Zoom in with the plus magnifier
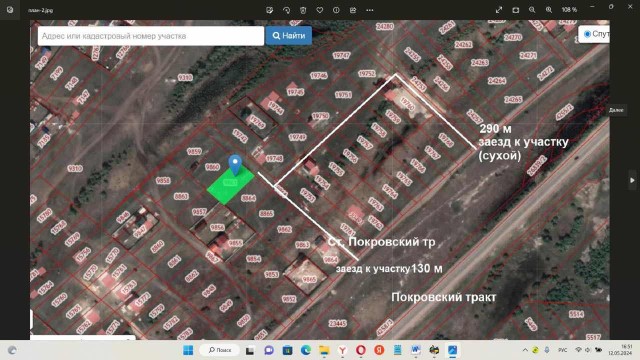Screen dimensions: 640x360 pyautogui.click(x=549, y=10)
